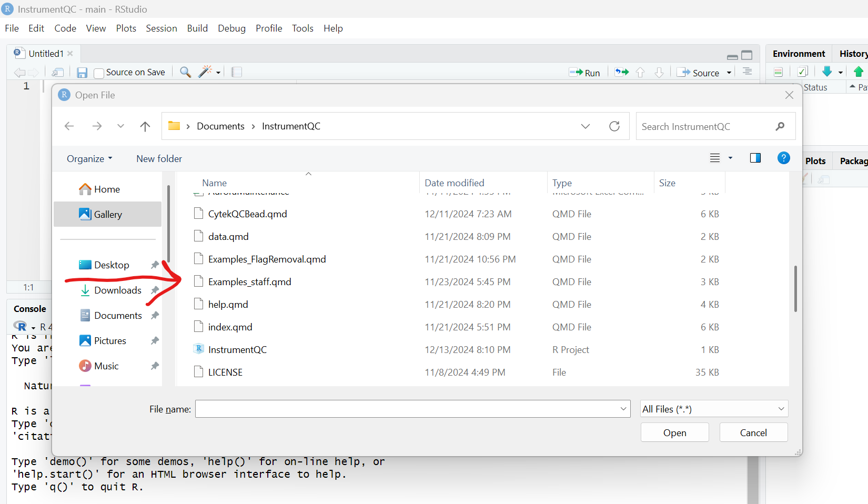Click the Open button
This screenshot has width=868, height=504.
[674, 432]
